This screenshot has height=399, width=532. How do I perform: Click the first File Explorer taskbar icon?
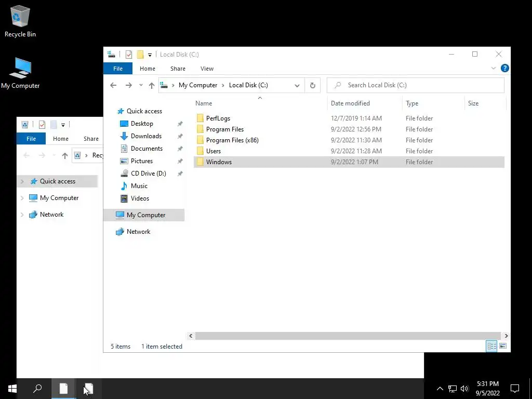coord(63,389)
